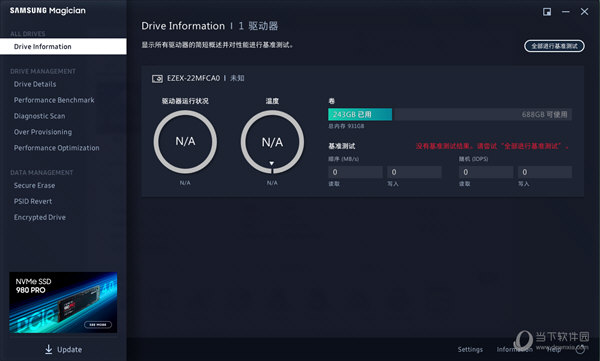Click SEE MORE on the 980 PRO ad
Screen dimensions: 600x361
98,325
